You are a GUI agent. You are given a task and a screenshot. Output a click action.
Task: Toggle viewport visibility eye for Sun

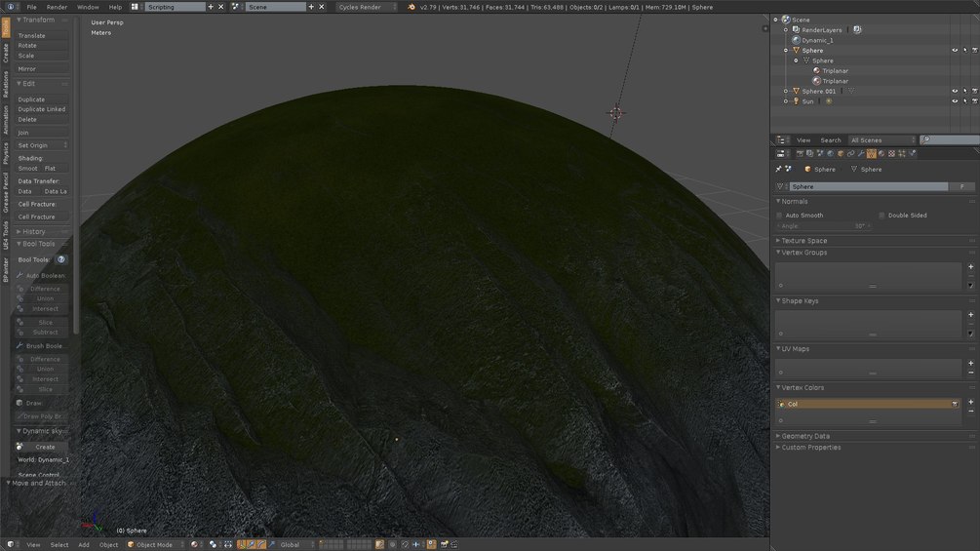955,101
